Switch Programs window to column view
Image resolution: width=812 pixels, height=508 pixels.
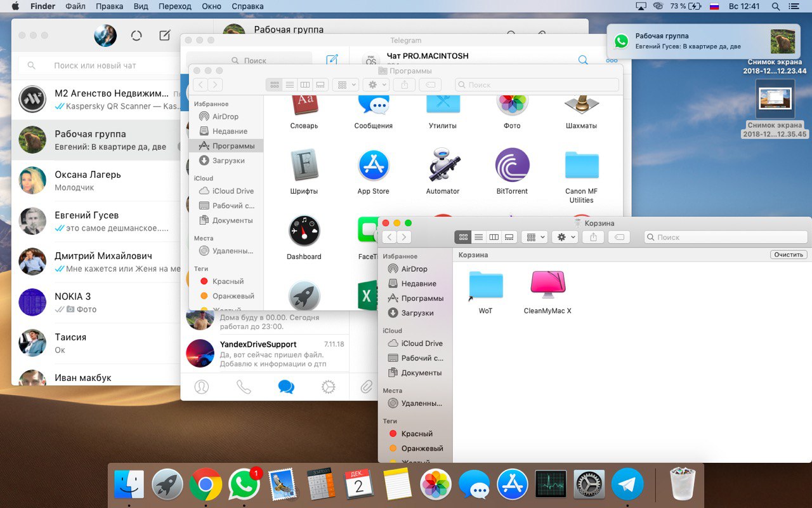click(x=304, y=84)
